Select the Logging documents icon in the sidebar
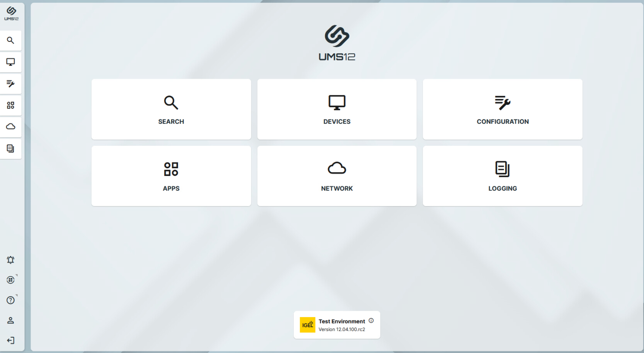This screenshot has height=353, width=644. click(11, 149)
